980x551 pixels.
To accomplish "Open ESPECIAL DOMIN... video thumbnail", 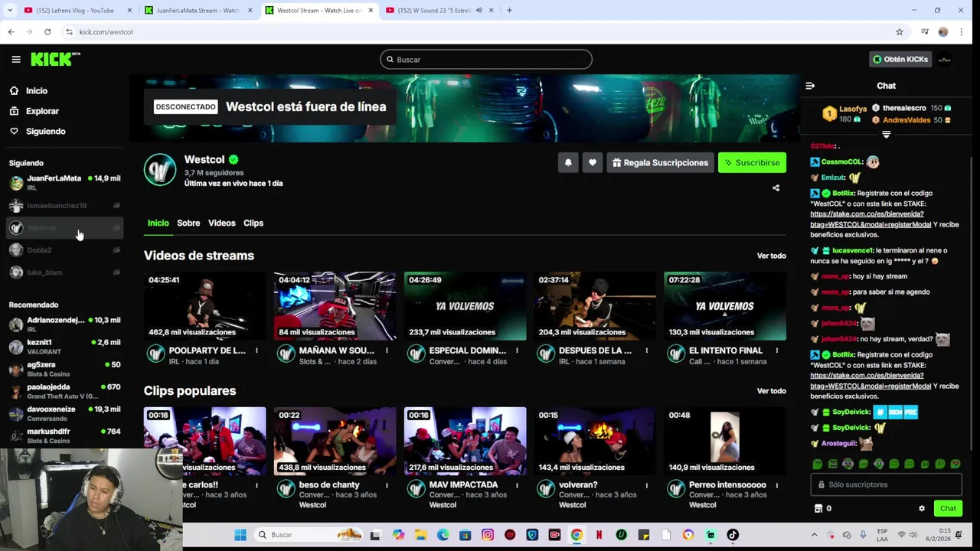I will pos(465,306).
